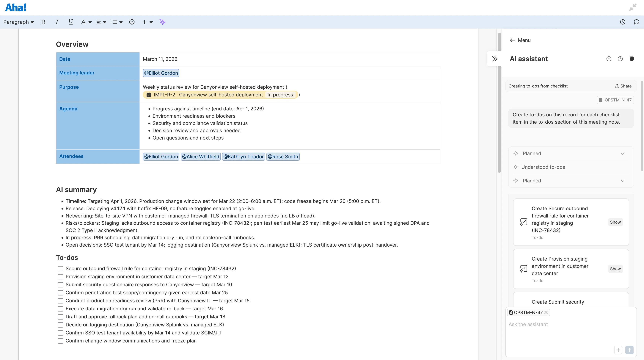Click the stop icon in AI assistant panel
Image resolution: width=644 pixels, height=360 pixels.
[632, 59]
